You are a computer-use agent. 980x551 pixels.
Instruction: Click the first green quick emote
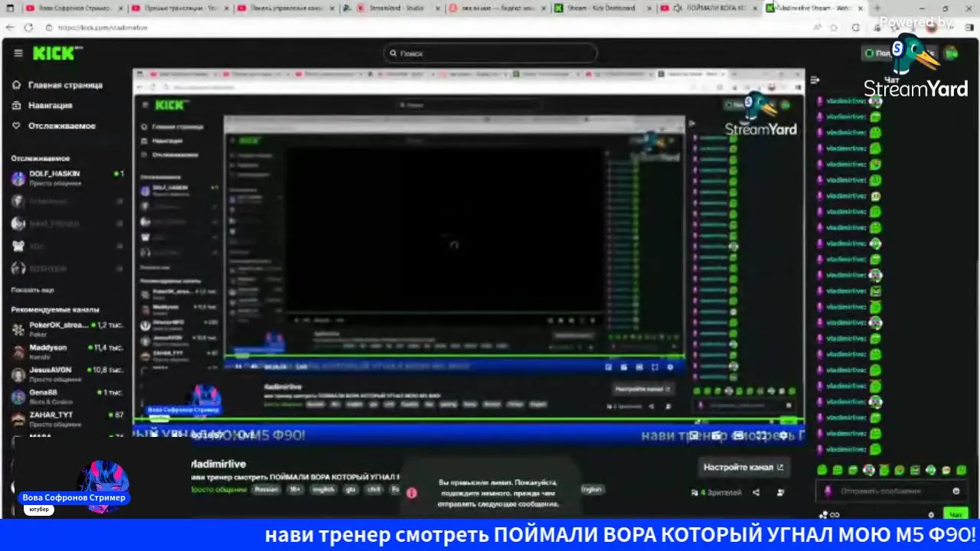(x=822, y=470)
